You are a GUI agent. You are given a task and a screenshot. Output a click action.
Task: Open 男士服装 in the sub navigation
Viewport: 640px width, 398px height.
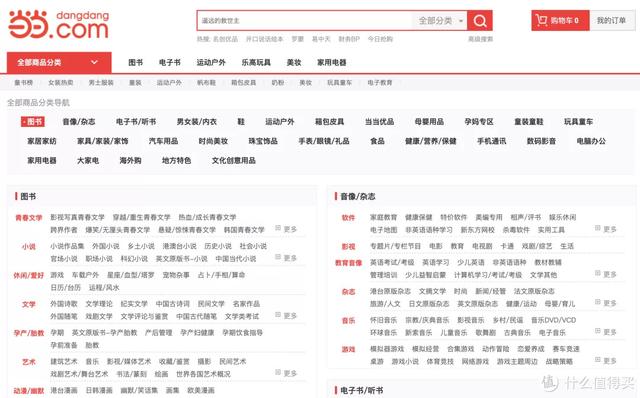click(101, 83)
